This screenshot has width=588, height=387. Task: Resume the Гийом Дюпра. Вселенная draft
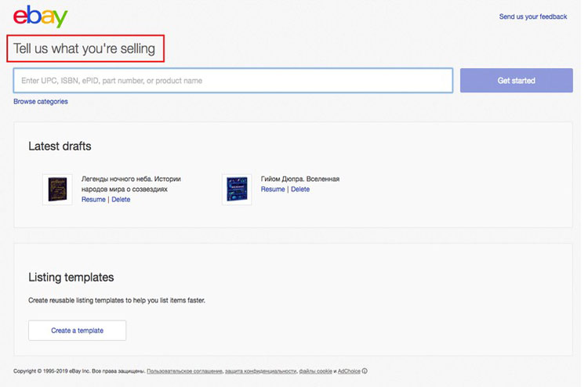pos(273,190)
